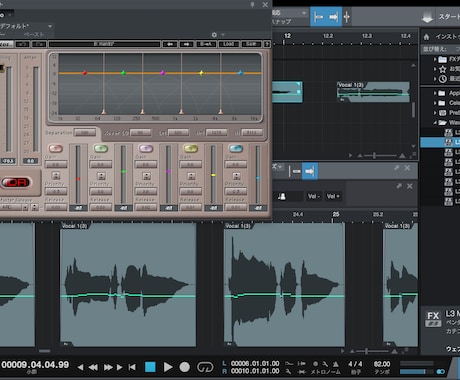This screenshot has width=460, height=380.
Task: Pin the L3 plugin window
Action: [x=252, y=5]
